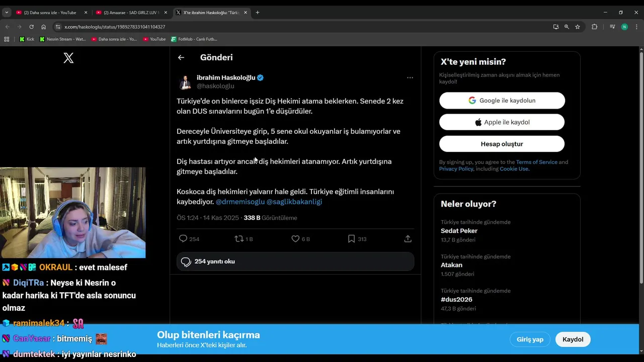Click the address bar URL field
The image size is (644, 362).
click(x=302, y=27)
